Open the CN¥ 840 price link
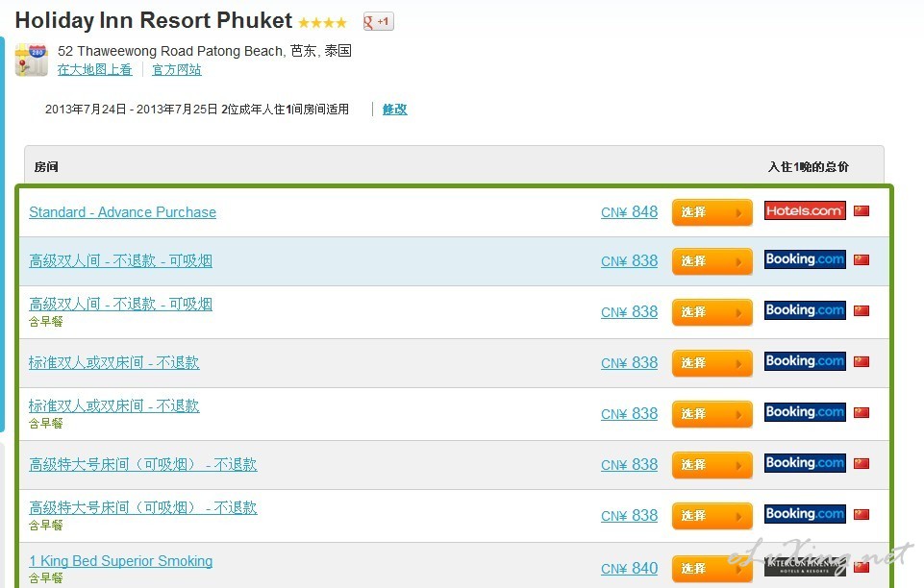 pos(629,569)
